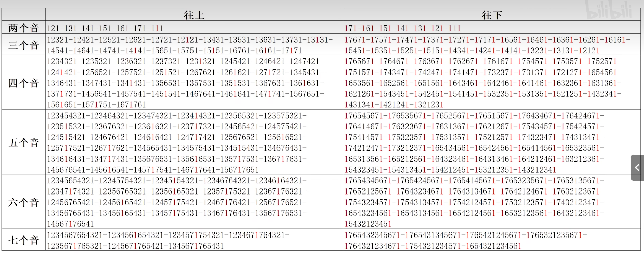The width and height of the screenshot is (644, 258).
Task: Click the line starting 1234321-1235321
Action: tap(186, 61)
